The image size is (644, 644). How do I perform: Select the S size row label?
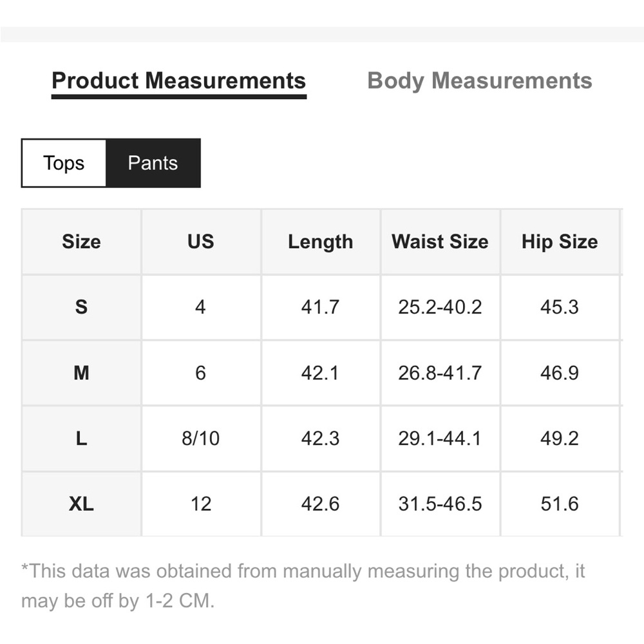click(81, 307)
